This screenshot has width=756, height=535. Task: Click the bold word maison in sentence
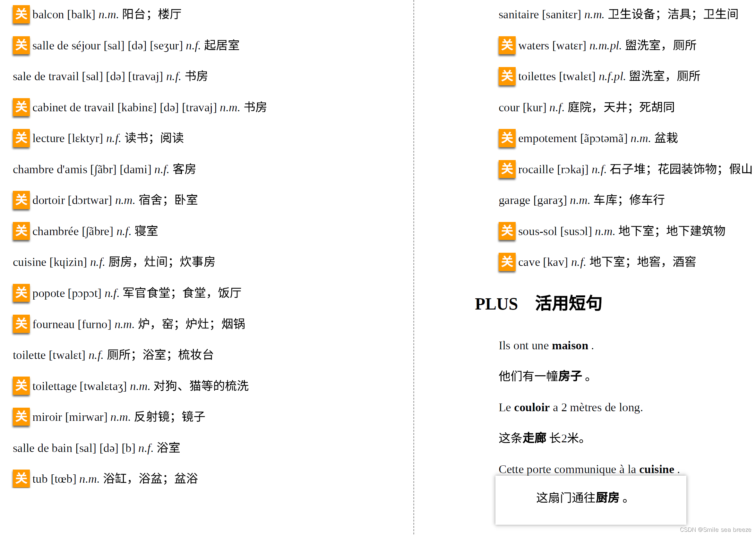[x=570, y=345]
